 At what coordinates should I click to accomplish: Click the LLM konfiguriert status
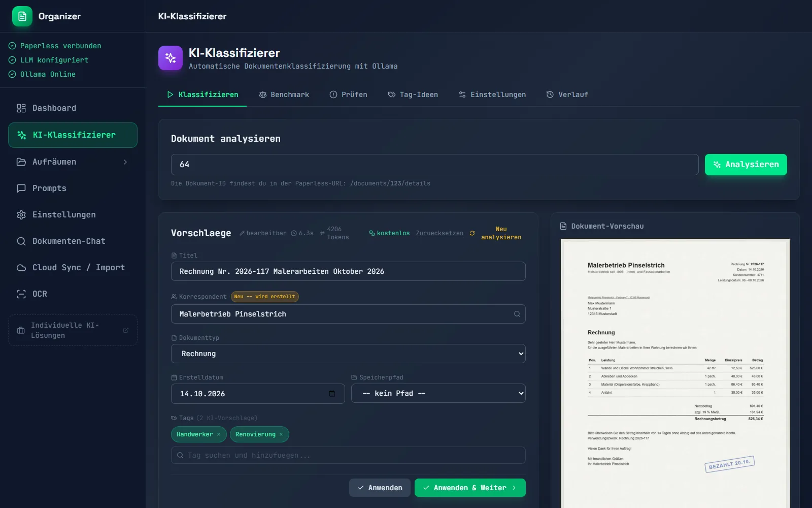pos(48,60)
